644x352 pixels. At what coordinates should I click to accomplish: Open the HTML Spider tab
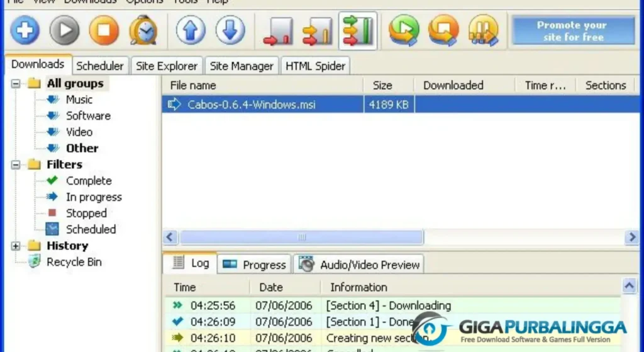coord(316,65)
